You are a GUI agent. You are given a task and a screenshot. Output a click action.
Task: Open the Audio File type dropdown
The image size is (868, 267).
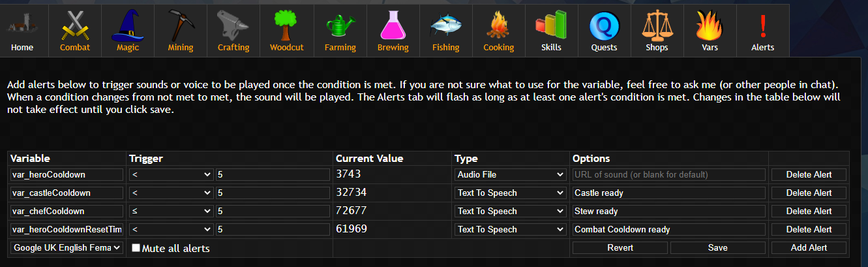[510, 175]
